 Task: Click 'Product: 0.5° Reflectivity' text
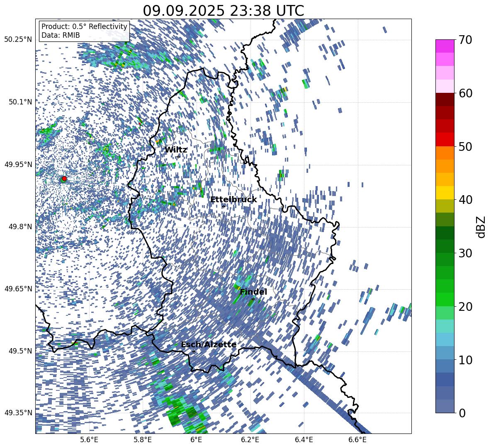click(84, 26)
